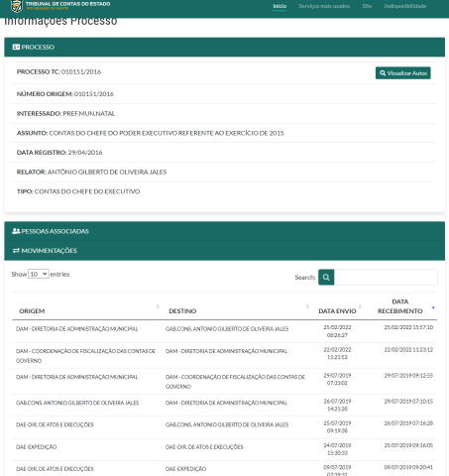Screen dimensions: 449x476
Task: Click send date 25/02/2022 08:26:27
Action: (x=337, y=331)
